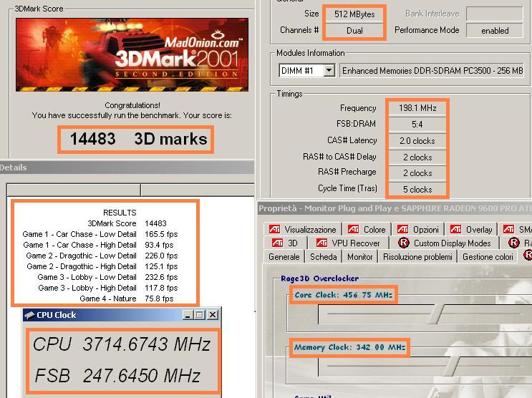This screenshot has width=532, height=398.
Task: Switch to the Monitor tab
Action: click(x=360, y=257)
